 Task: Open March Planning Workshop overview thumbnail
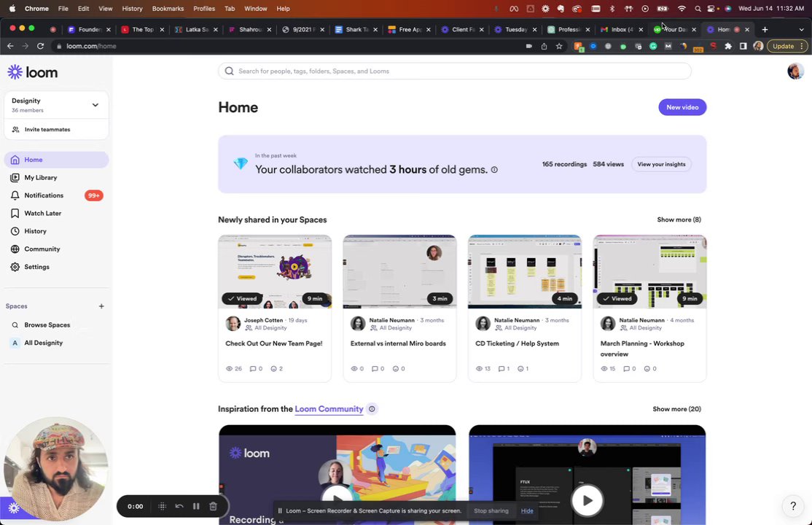649,271
